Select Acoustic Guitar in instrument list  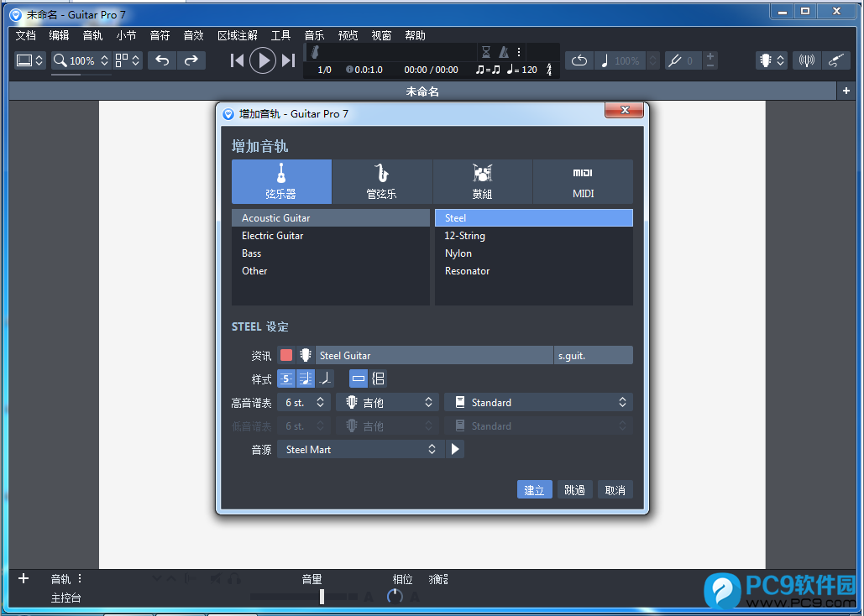point(331,217)
